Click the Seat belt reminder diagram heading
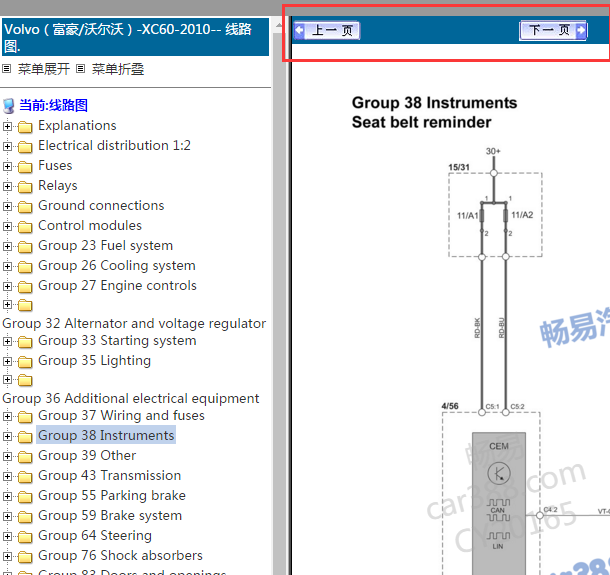This screenshot has width=610, height=575. point(421,122)
